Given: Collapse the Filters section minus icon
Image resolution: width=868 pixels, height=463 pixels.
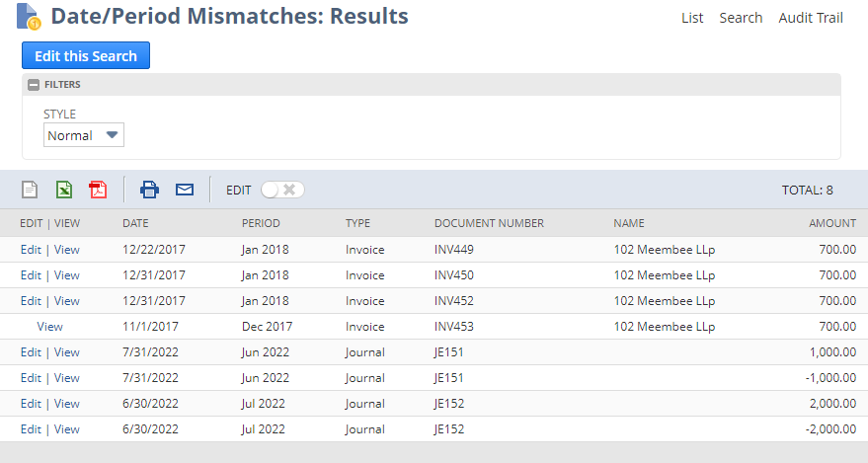Looking at the screenshot, I should pyautogui.click(x=34, y=85).
